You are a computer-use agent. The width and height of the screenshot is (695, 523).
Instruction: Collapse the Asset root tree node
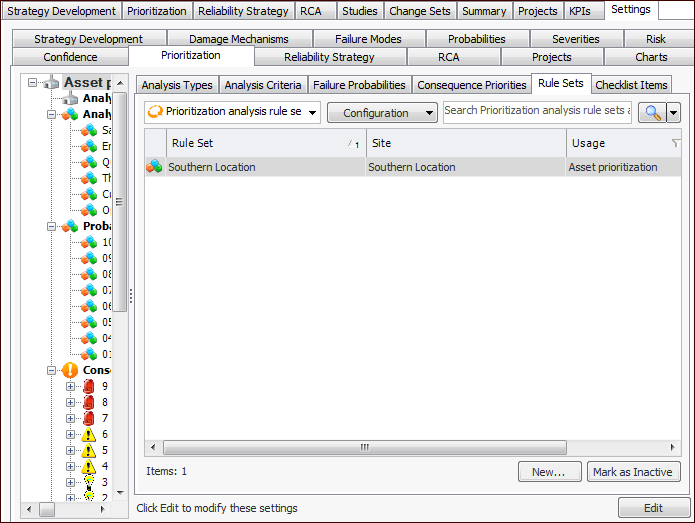pyautogui.click(x=32, y=82)
